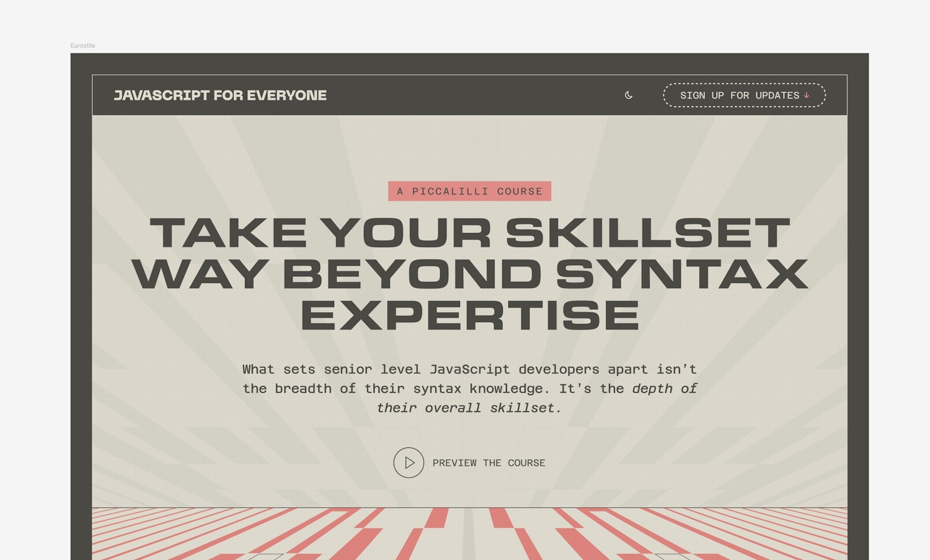930x560 pixels.
Task: Click the headline word Expertise
Action: (469, 316)
